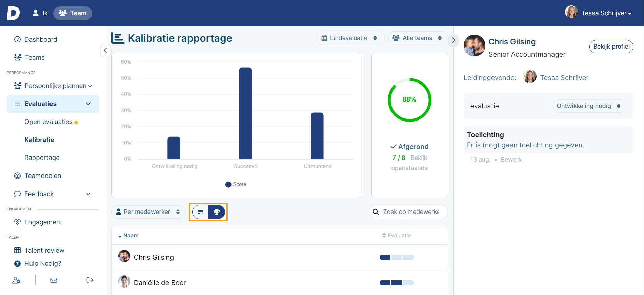Collapse the detail panel with right chevron
Screen dimensions: 644x295
pos(454,40)
